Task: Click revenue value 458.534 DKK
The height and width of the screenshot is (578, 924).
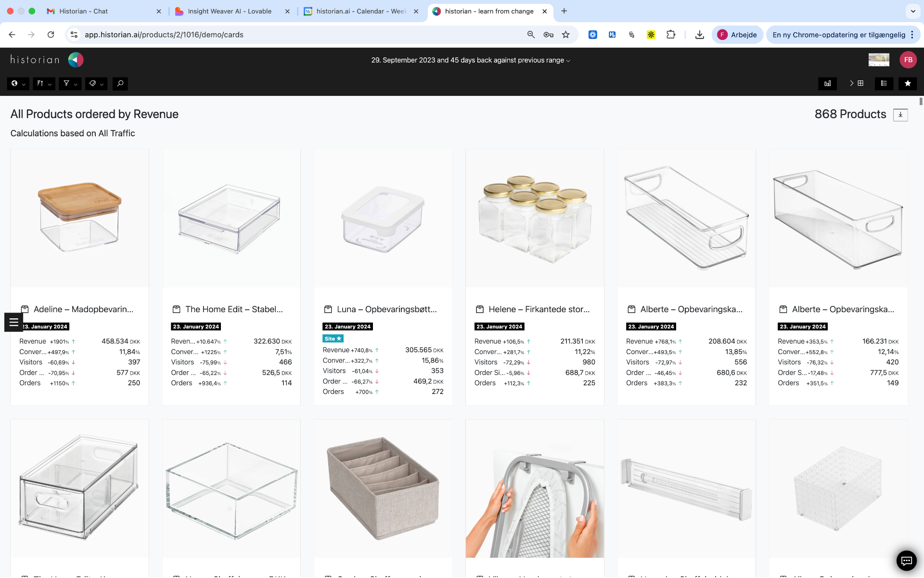Action: 120,341
